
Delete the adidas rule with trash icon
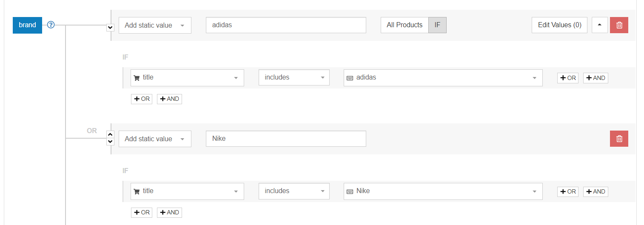(x=619, y=25)
